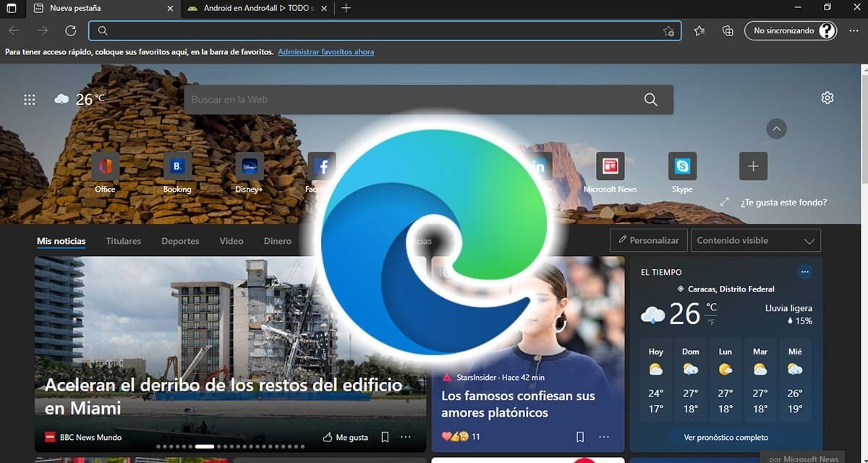Image resolution: width=868 pixels, height=463 pixels.
Task: Click the Collections icon in the toolbar
Action: click(728, 30)
